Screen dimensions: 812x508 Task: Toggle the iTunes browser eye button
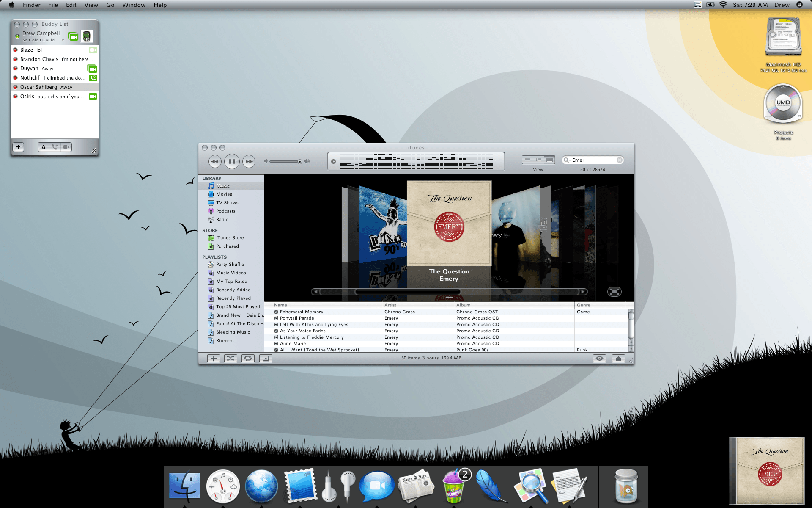tap(599, 358)
